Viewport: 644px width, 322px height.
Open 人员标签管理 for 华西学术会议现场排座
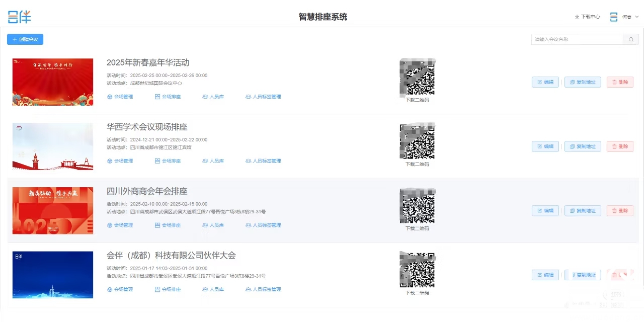tap(263, 161)
